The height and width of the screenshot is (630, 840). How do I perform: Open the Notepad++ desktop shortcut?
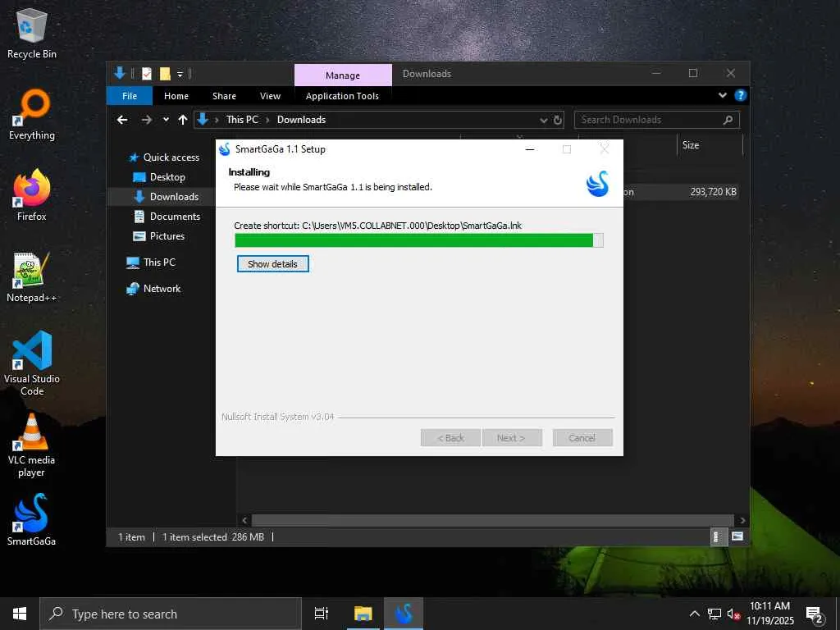click(x=32, y=277)
